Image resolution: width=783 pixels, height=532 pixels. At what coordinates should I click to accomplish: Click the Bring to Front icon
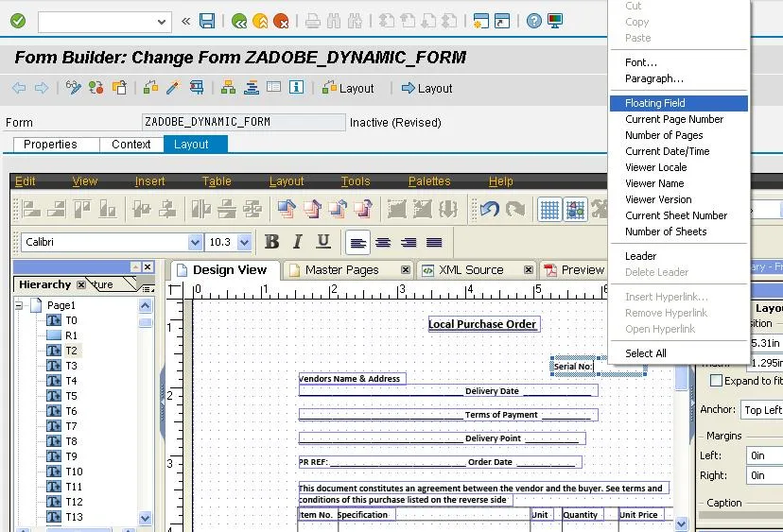point(287,209)
